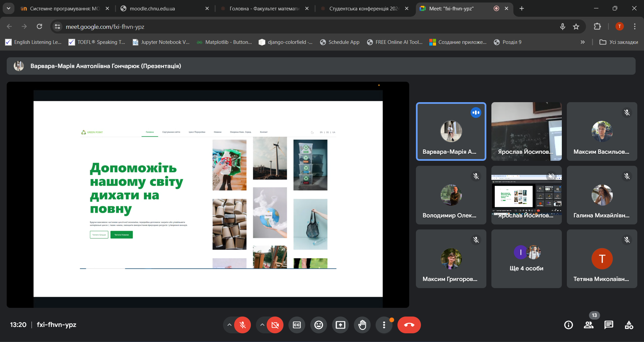Click Ярослав Йосипов video tile

tap(527, 131)
